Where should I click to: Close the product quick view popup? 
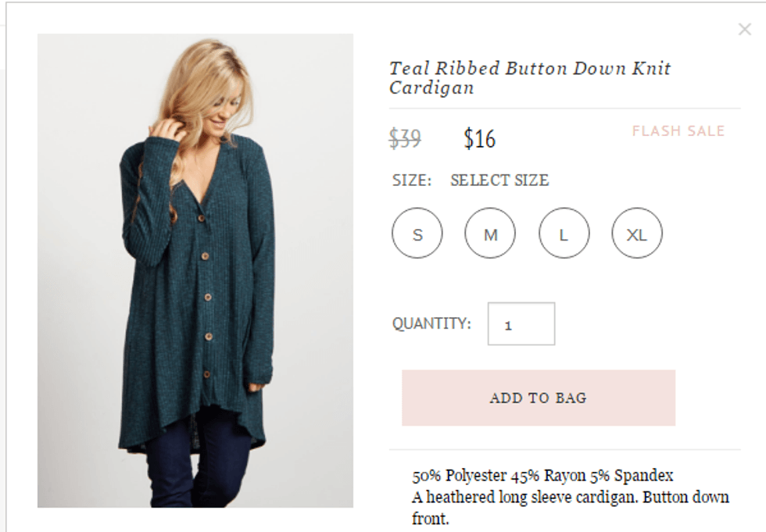(x=744, y=30)
